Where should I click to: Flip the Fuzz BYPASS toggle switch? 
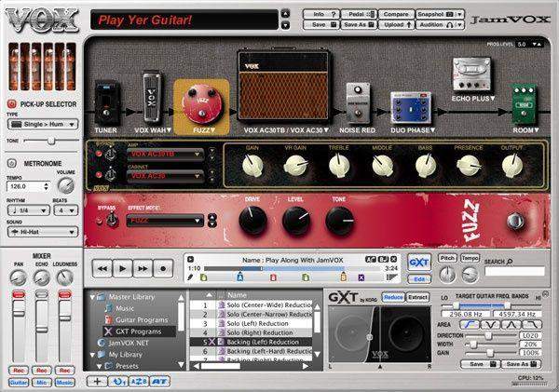[113, 220]
